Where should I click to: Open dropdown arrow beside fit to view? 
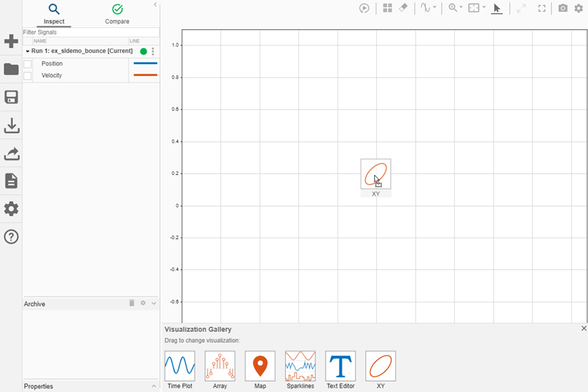[484, 7]
